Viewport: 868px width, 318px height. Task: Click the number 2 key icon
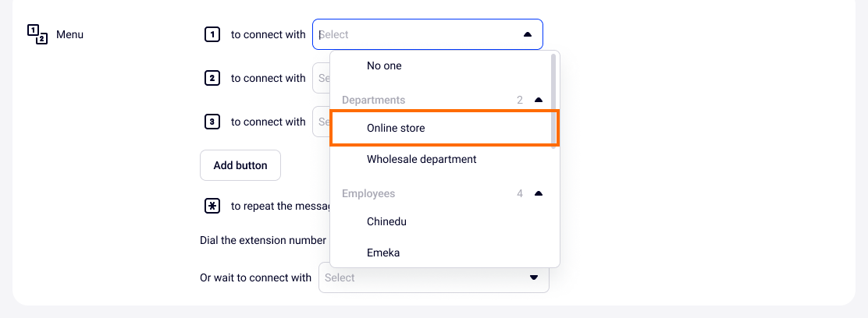click(212, 78)
